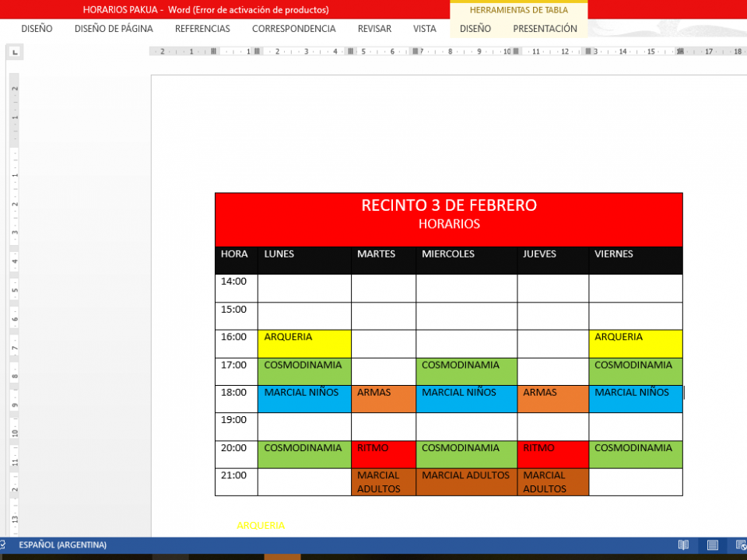Select the LUNES column header
The image size is (747, 560).
(x=304, y=260)
